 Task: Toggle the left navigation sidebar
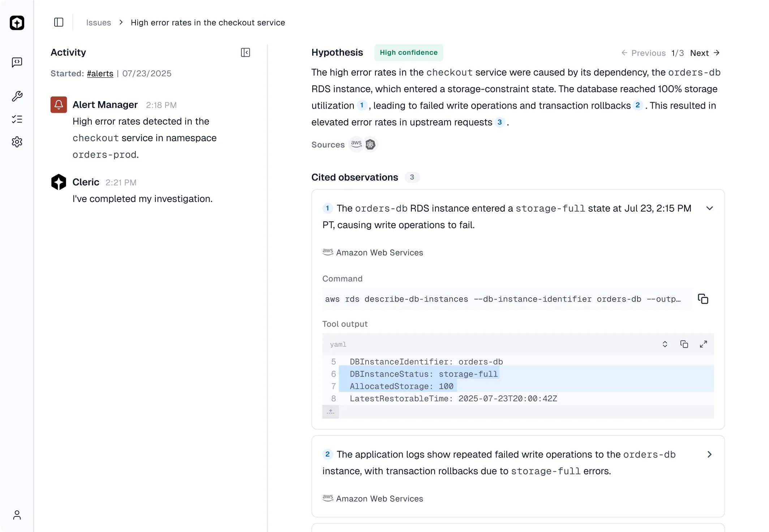[x=59, y=22]
